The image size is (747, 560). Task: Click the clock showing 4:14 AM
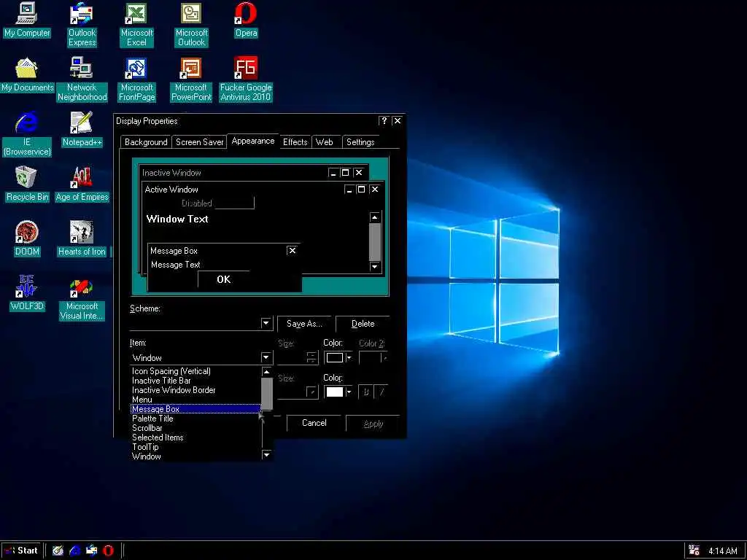pos(723,551)
